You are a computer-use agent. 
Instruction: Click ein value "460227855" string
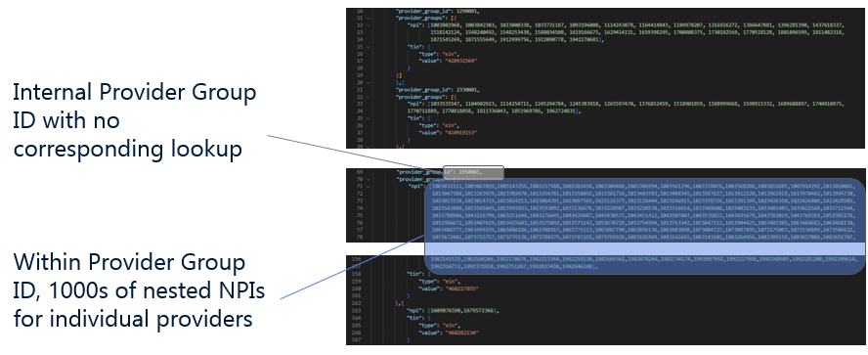point(461,288)
